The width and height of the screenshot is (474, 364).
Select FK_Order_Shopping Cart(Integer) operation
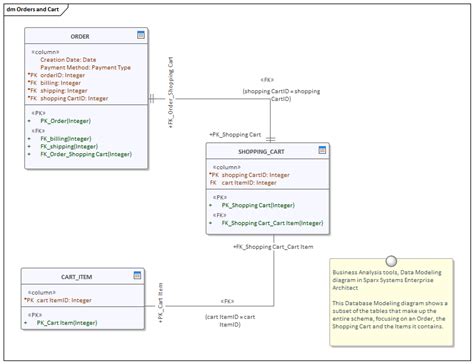point(86,154)
